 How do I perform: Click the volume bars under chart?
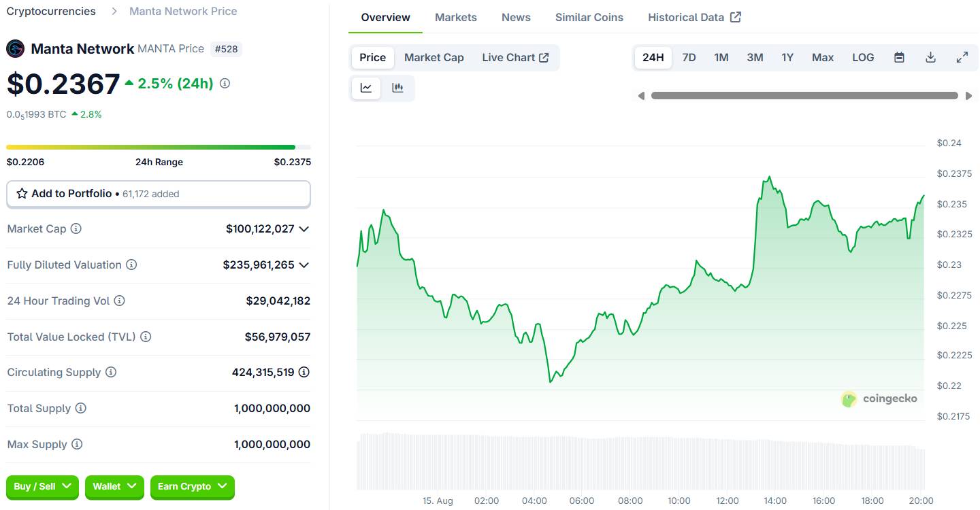[640, 462]
